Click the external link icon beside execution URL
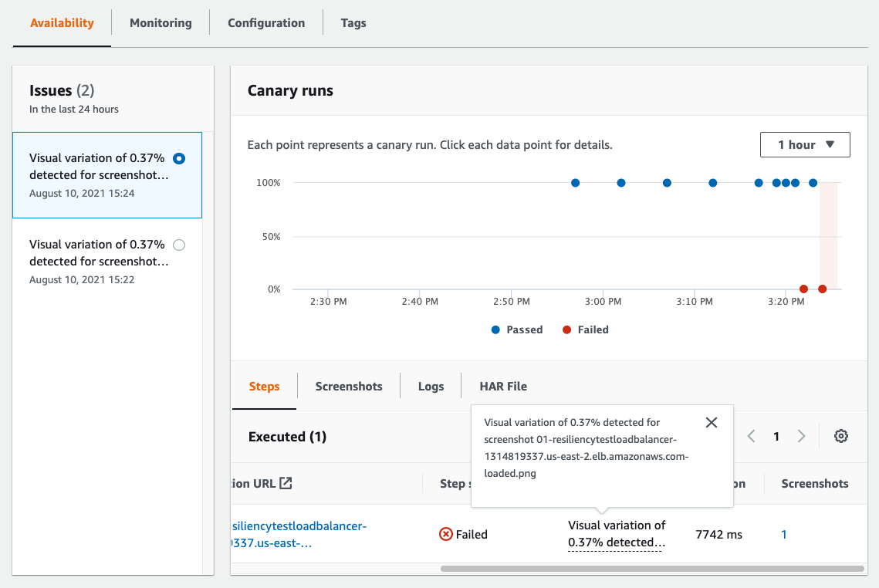Viewport: 879px width, 588px height. click(285, 482)
